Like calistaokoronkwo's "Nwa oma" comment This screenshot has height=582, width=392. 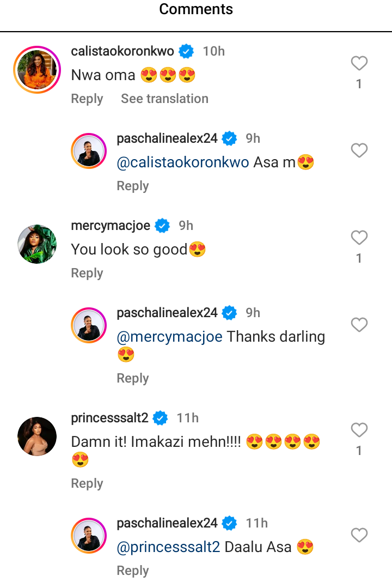359,64
